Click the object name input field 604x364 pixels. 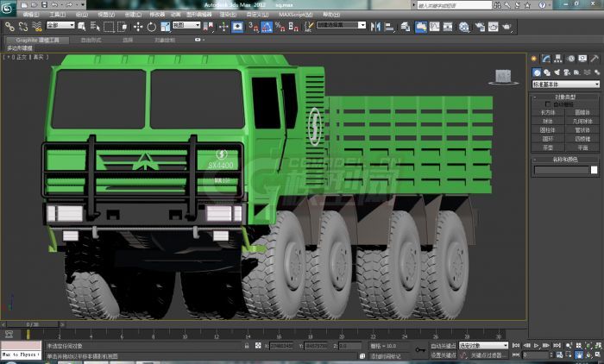point(562,170)
